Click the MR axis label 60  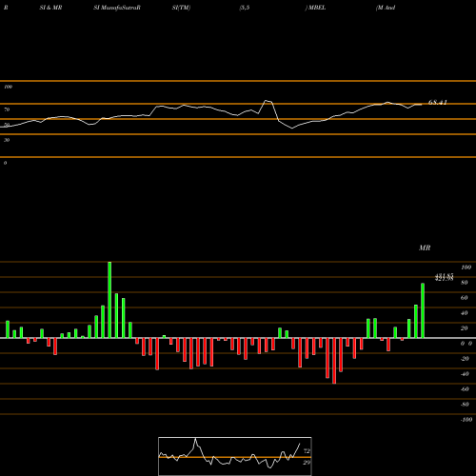point(465,298)
